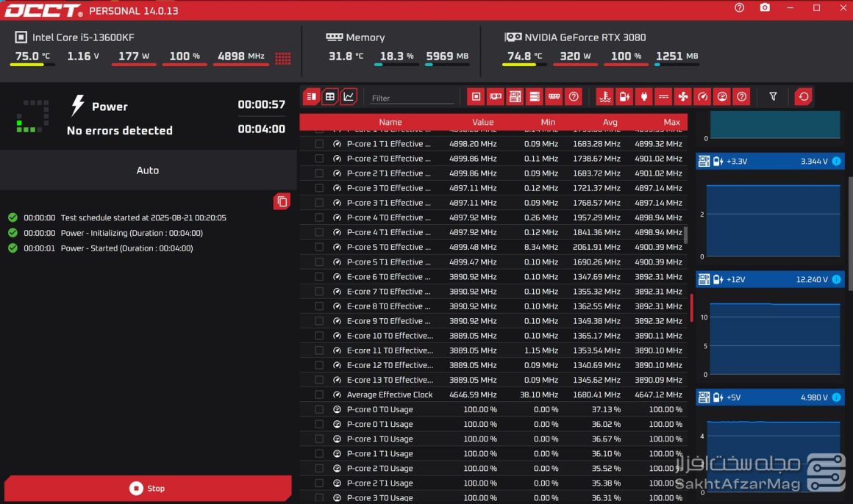Toggle the temperature sensor filter icon

click(604, 96)
